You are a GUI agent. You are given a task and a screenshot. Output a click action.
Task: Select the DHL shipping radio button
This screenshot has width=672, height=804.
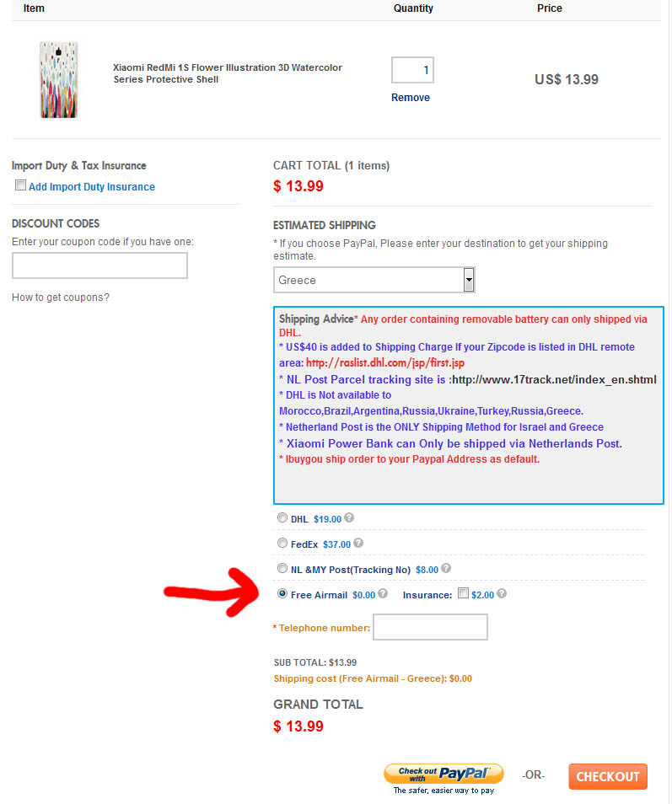pos(282,518)
